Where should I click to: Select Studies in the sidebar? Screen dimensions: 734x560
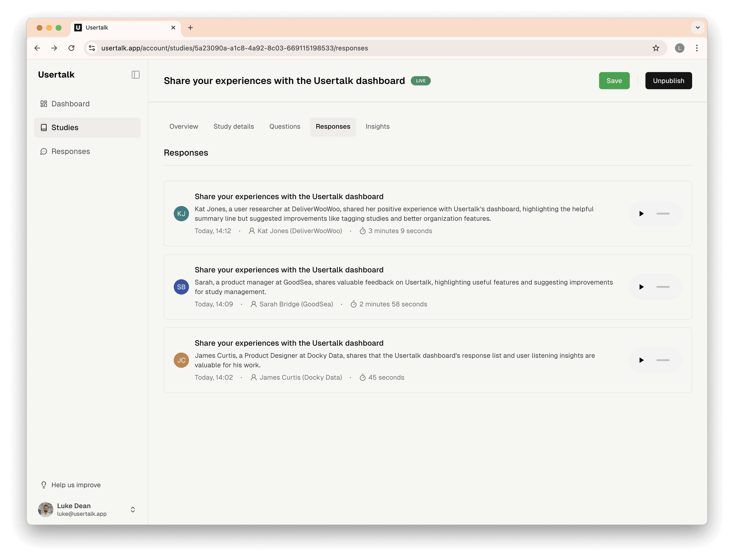[87, 127]
